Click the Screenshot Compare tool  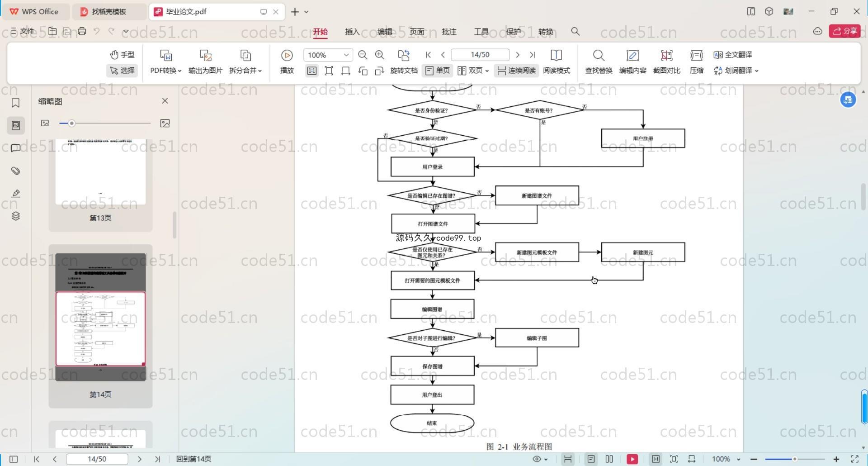(x=666, y=62)
